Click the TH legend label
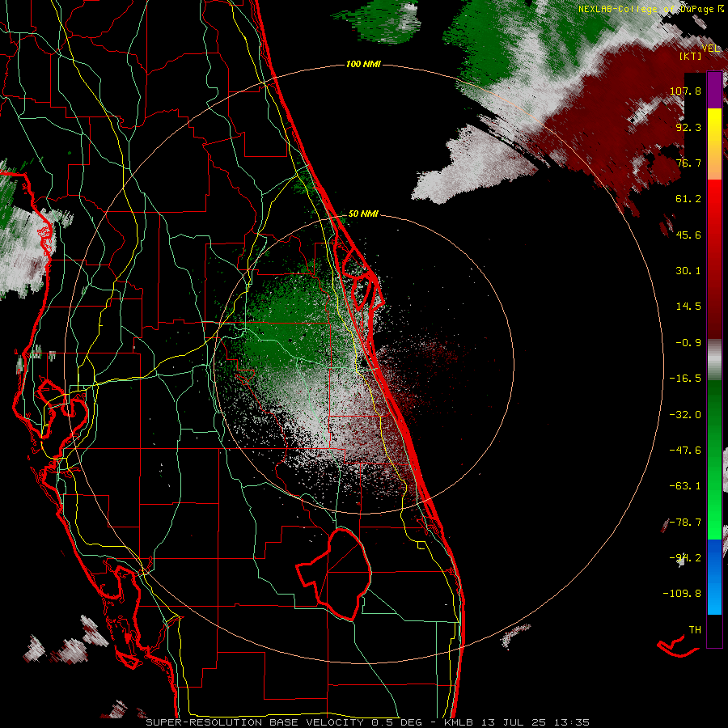Viewport: 728px width, 728px height. click(x=695, y=630)
